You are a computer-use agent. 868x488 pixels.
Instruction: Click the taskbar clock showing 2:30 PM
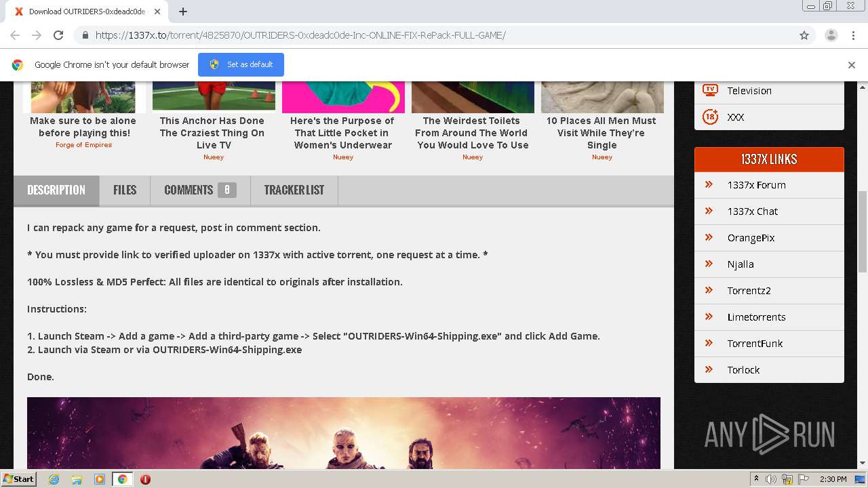point(833,479)
